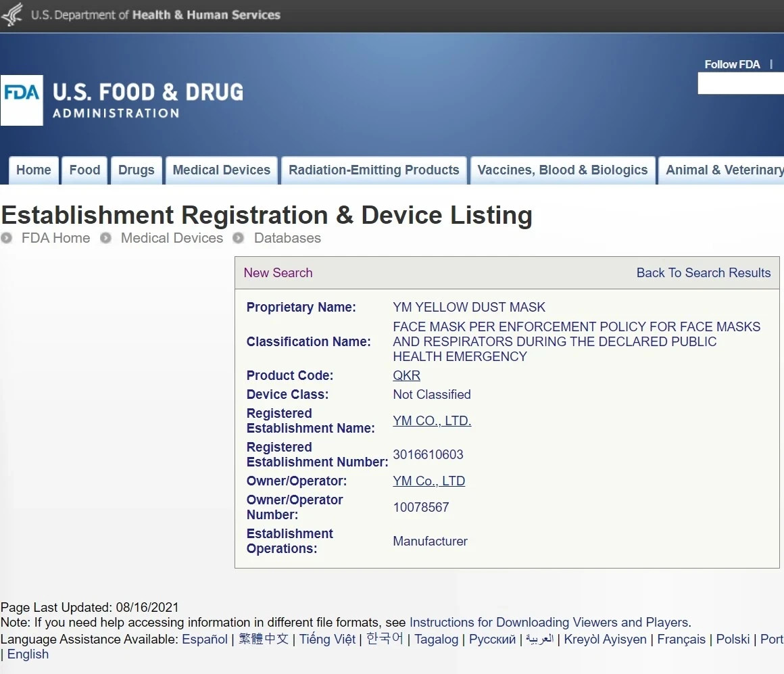This screenshot has width=784, height=674.
Task: Select Français language link
Action: click(x=681, y=640)
